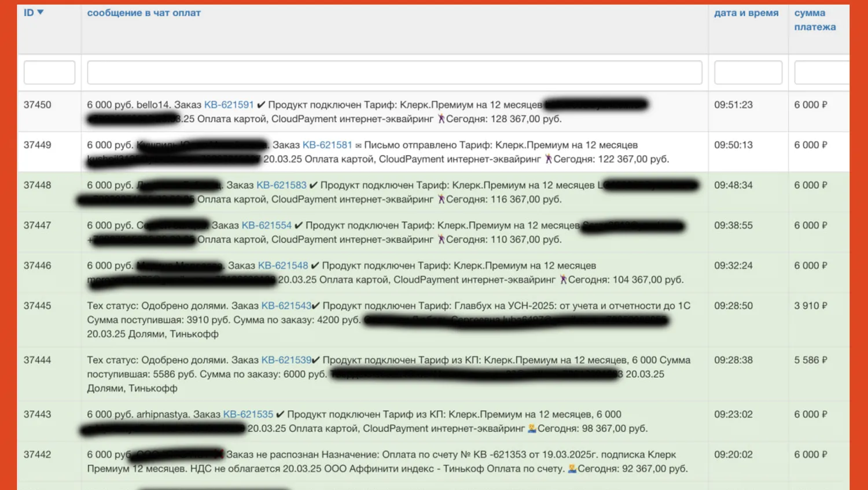Viewport: 868px width, 490px height.
Task: Click time value 09:20:02
Action: click(x=733, y=455)
